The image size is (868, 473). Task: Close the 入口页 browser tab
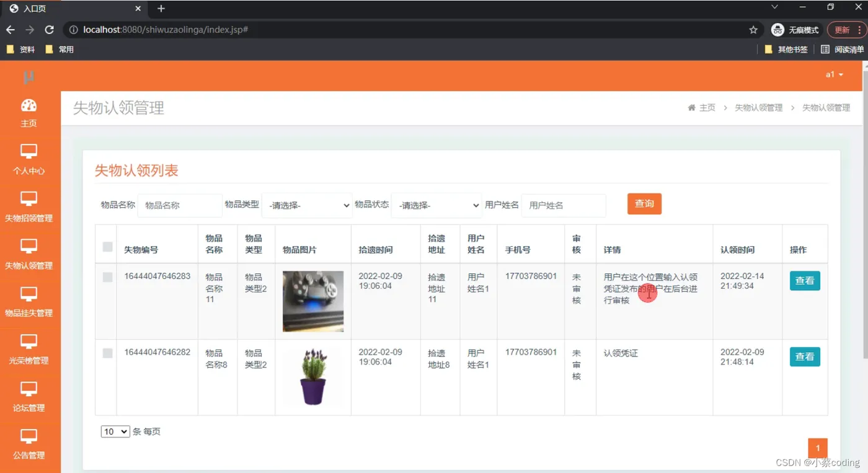coord(138,9)
